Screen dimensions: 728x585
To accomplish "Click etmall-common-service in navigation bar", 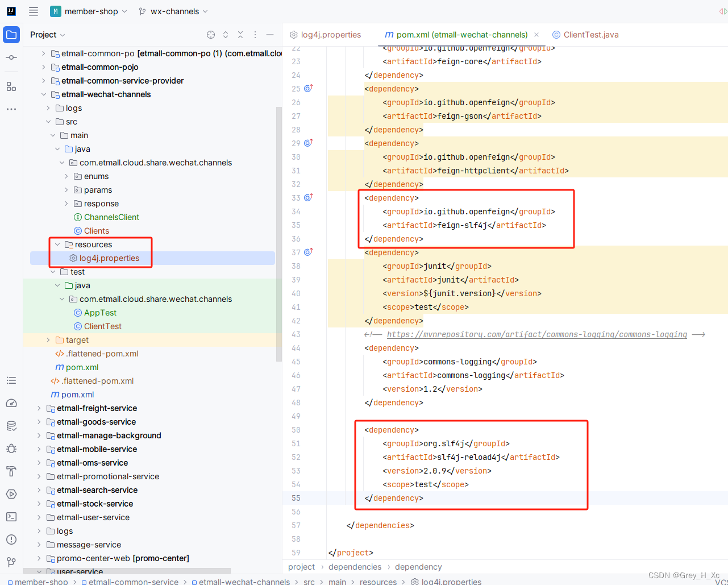I will [134, 582].
